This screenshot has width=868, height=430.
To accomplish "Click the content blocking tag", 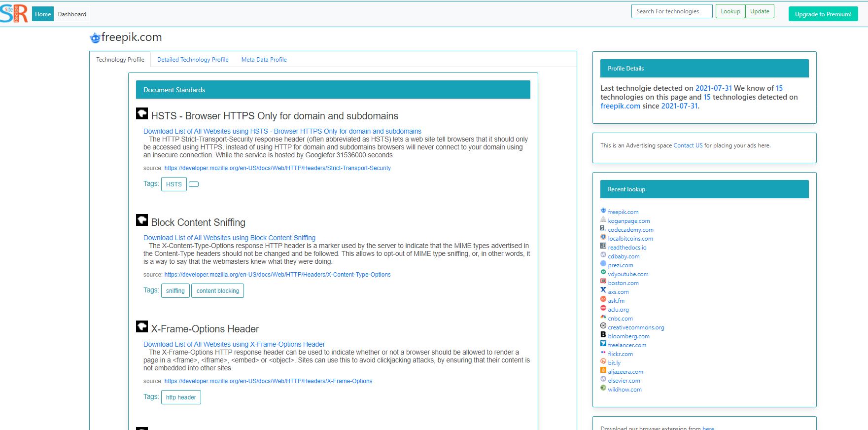I will [217, 290].
